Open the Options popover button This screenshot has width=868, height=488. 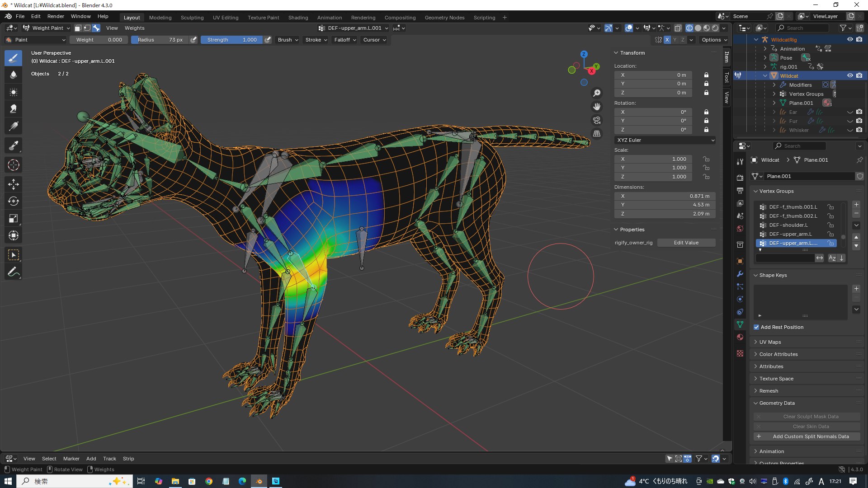[714, 40]
